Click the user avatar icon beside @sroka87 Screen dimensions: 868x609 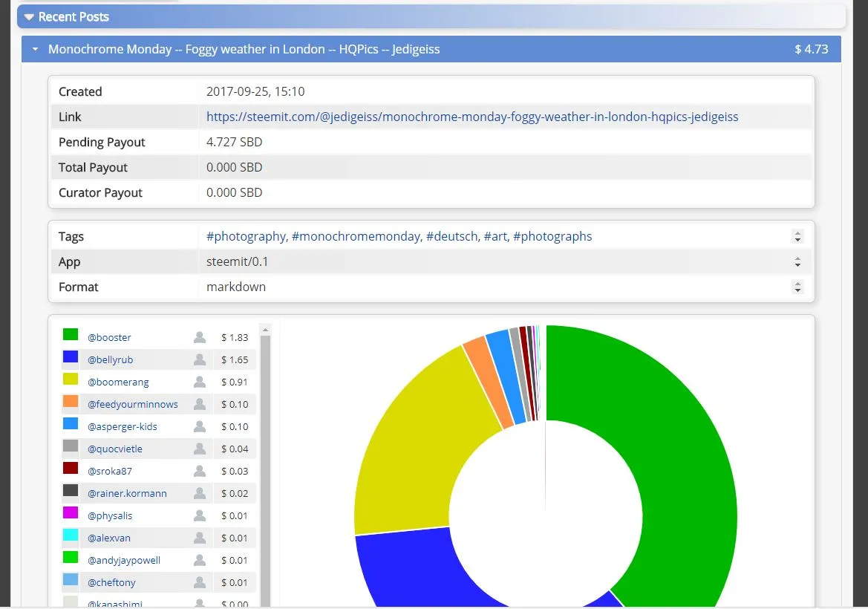[x=199, y=471]
